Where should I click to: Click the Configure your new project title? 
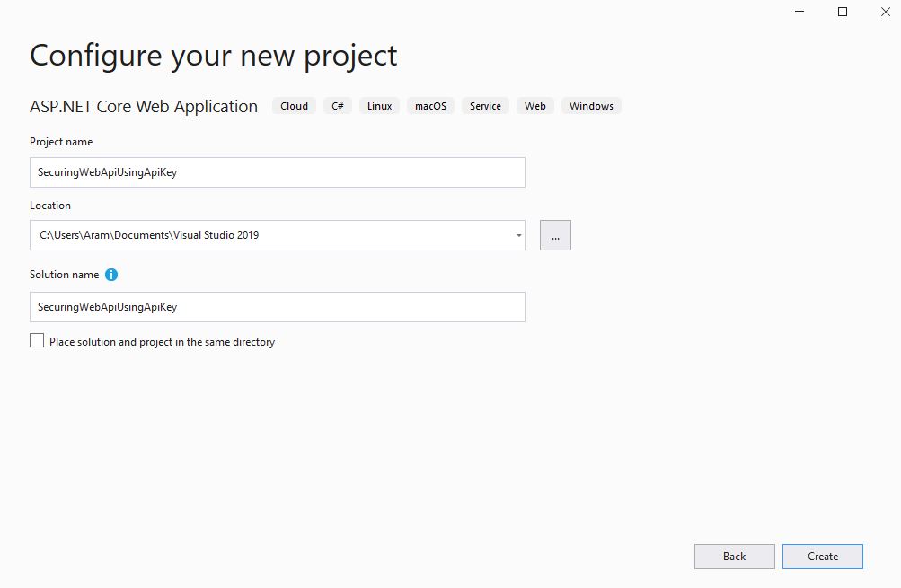tap(213, 56)
